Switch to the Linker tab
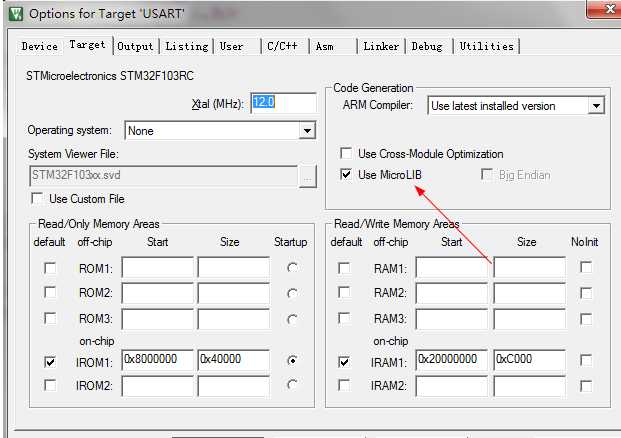Screen dimensions: 621x438 click(381, 46)
